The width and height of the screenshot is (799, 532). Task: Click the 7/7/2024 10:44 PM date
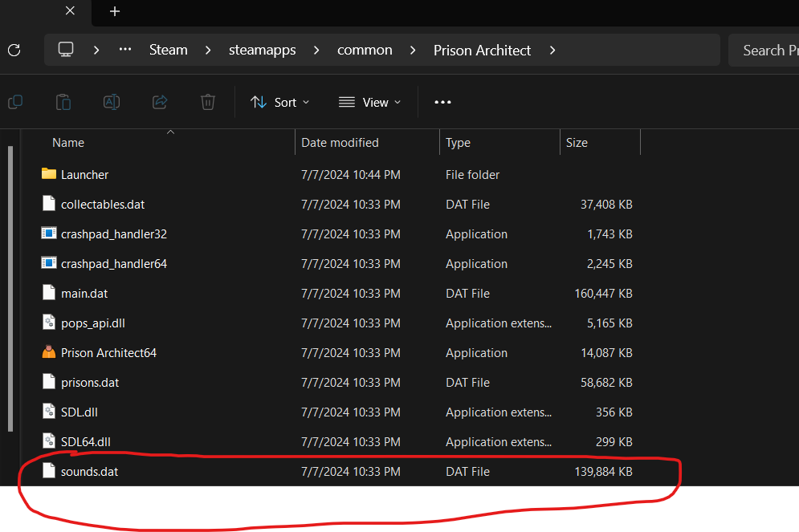tap(351, 175)
